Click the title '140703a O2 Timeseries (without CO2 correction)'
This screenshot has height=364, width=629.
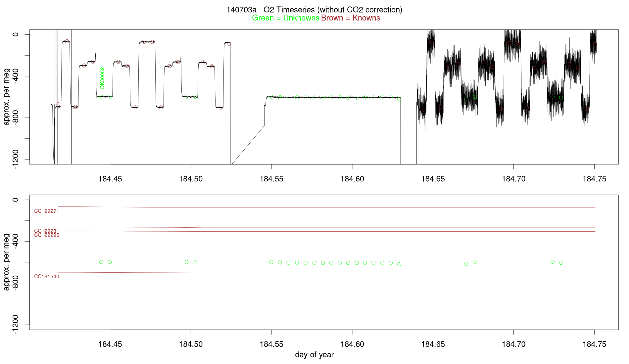[x=314, y=10]
